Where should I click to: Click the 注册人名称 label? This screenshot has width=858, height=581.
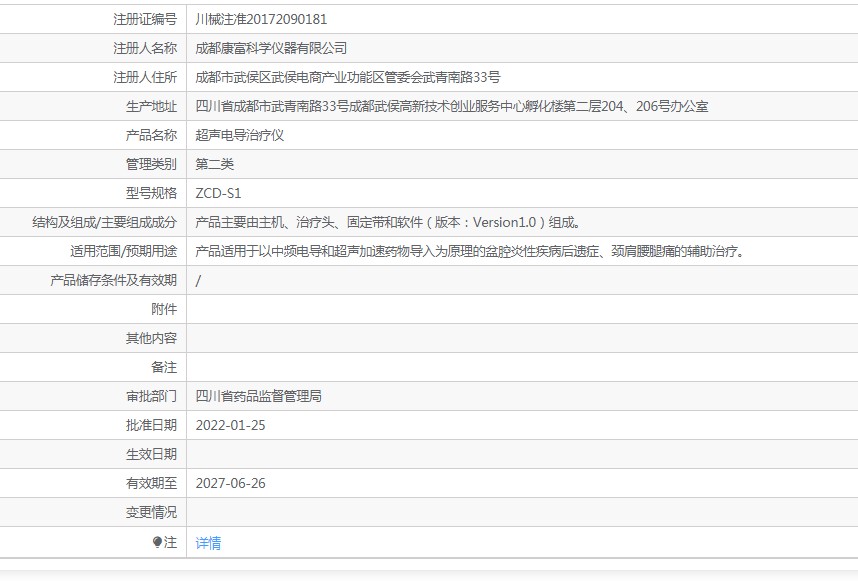tap(145, 48)
